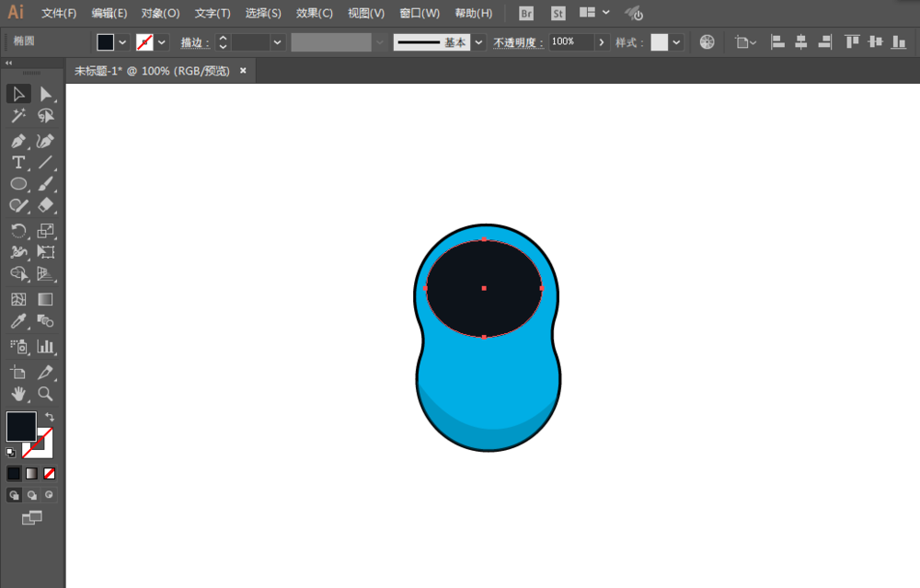This screenshot has width=920, height=588.
Task: Select the Eyedropper tool
Action: (18, 321)
